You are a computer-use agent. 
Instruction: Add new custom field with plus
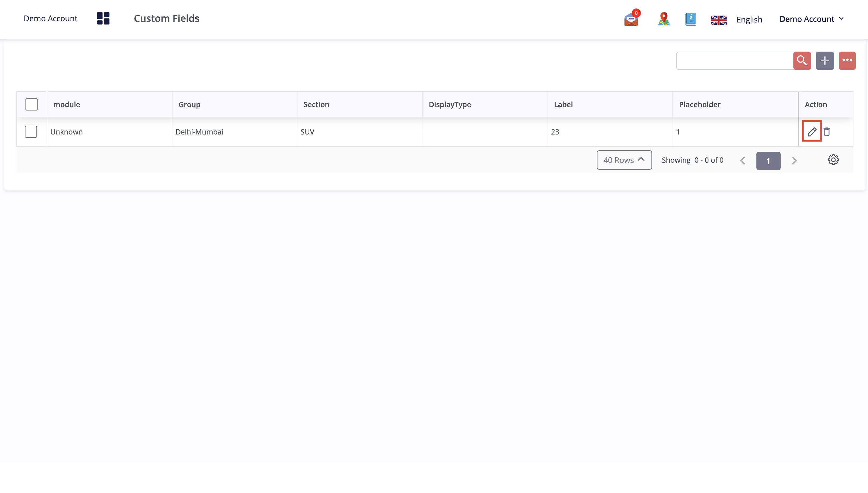point(824,61)
